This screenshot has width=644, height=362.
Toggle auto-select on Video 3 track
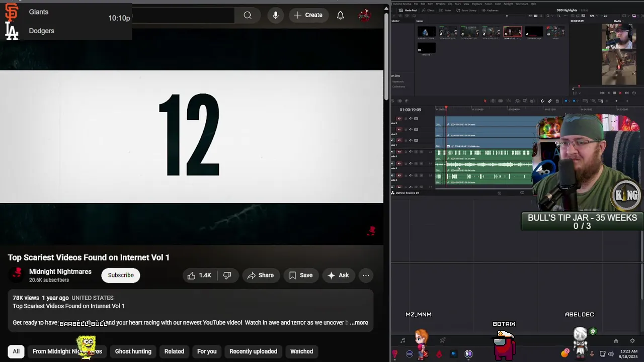point(411,119)
